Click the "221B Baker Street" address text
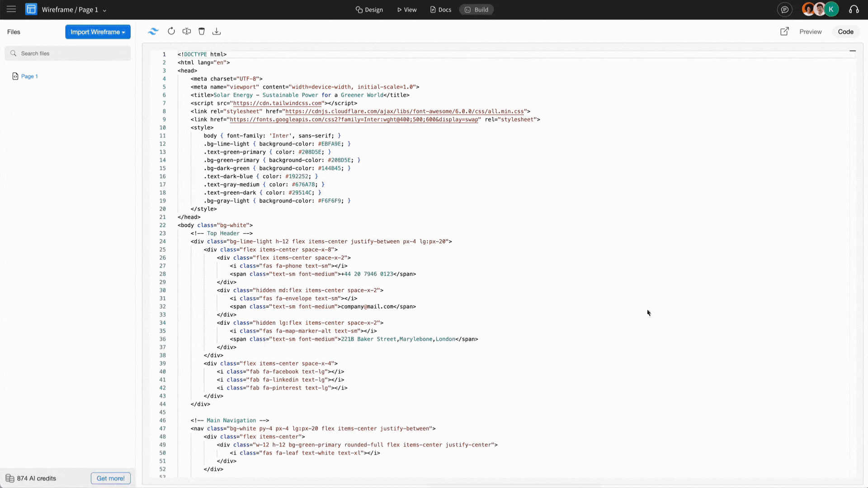 (368, 339)
